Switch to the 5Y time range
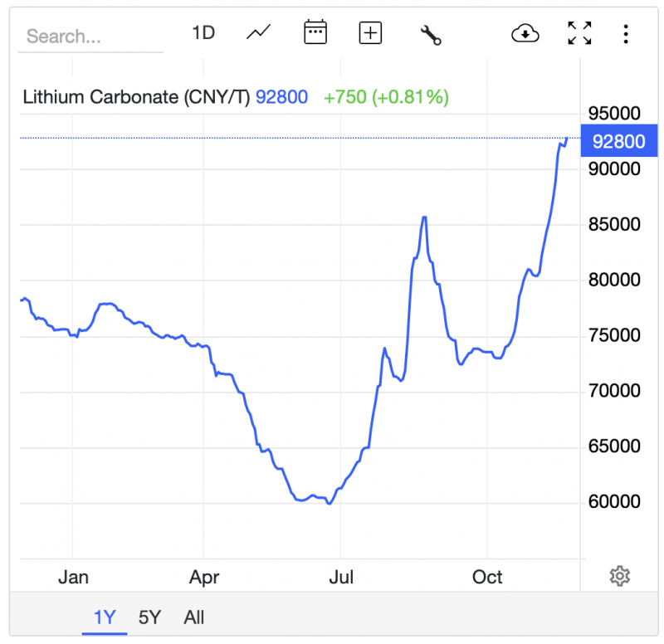 (x=149, y=617)
